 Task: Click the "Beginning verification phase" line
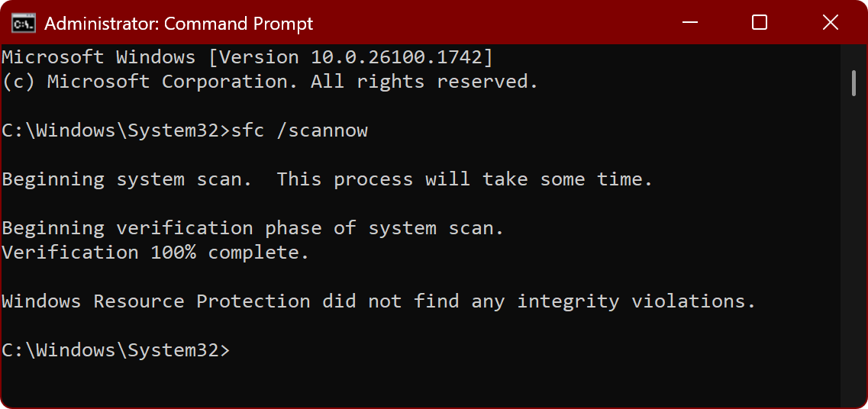point(253,228)
